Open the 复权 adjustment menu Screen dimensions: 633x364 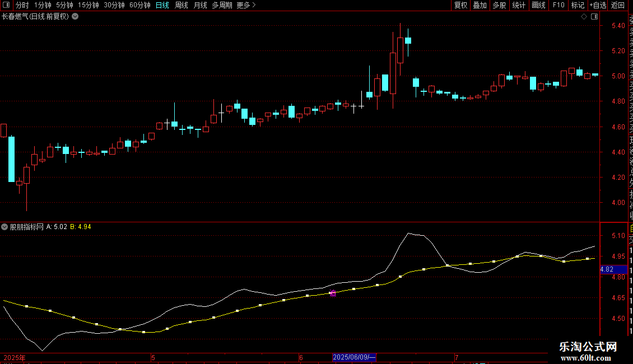tap(460, 5)
